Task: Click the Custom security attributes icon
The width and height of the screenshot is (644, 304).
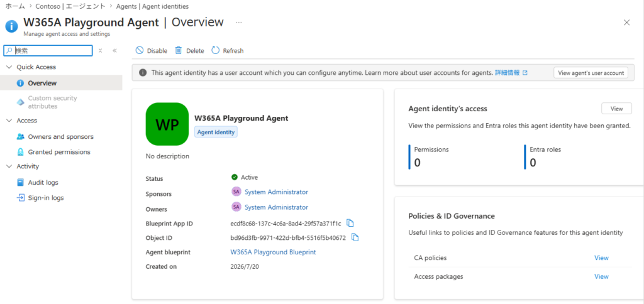Action: (x=21, y=102)
